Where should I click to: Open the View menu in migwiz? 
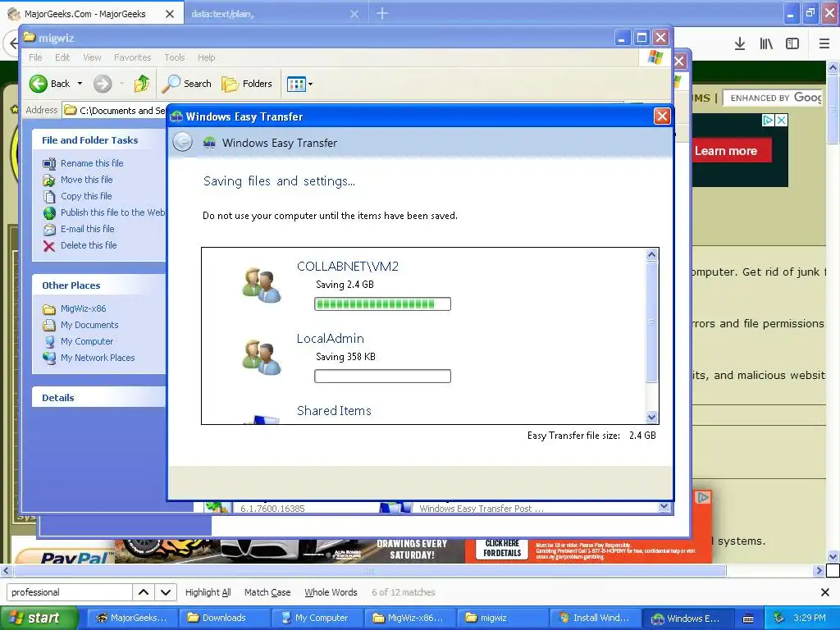point(92,57)
